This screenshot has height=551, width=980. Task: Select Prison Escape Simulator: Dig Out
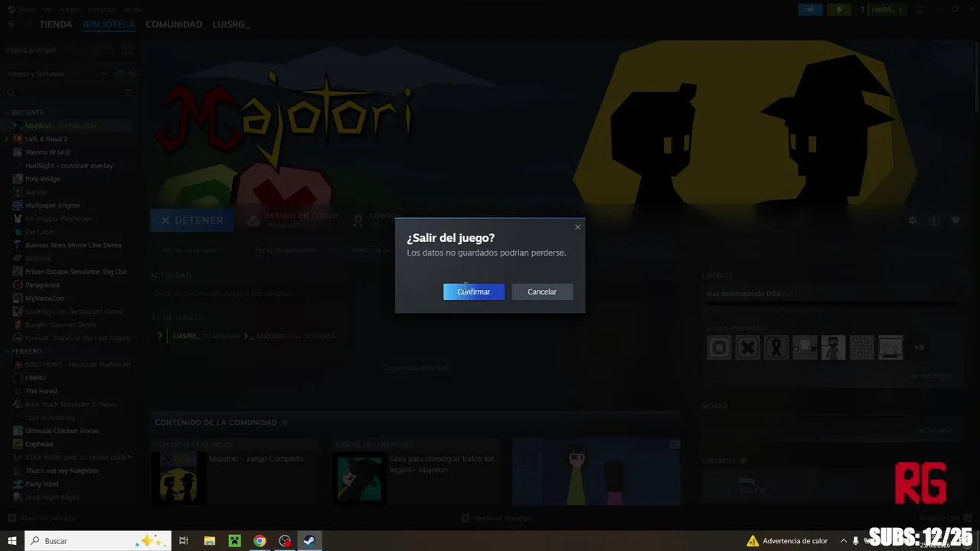(76, 272)
